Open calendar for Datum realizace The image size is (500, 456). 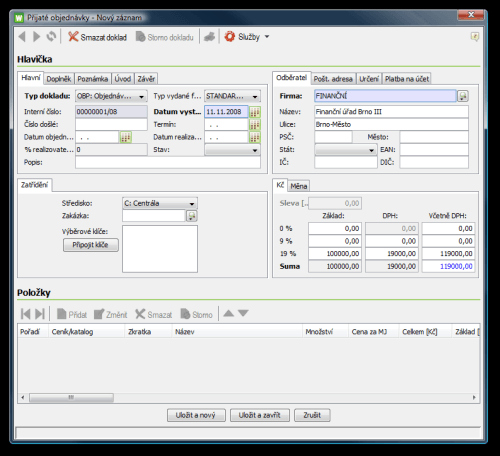click(x=255, y=137)
